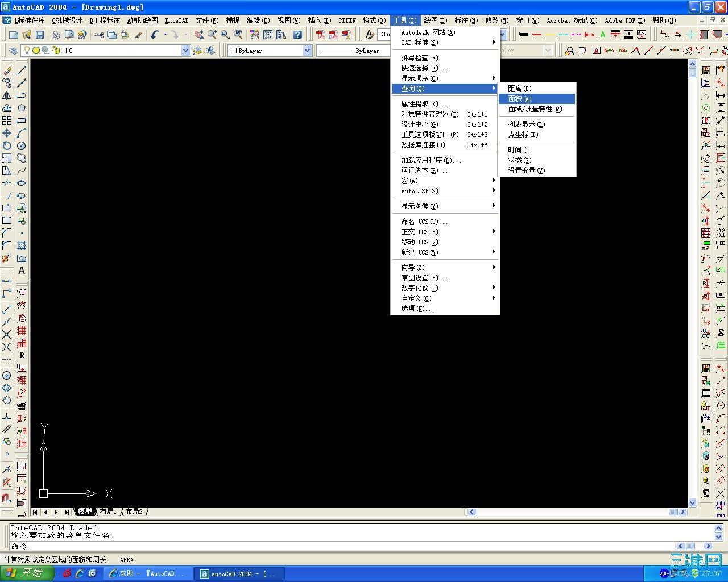The width and height of the screenshot is (728, 582).
Task: Select the Mirror tool
Action: [7, 95]
